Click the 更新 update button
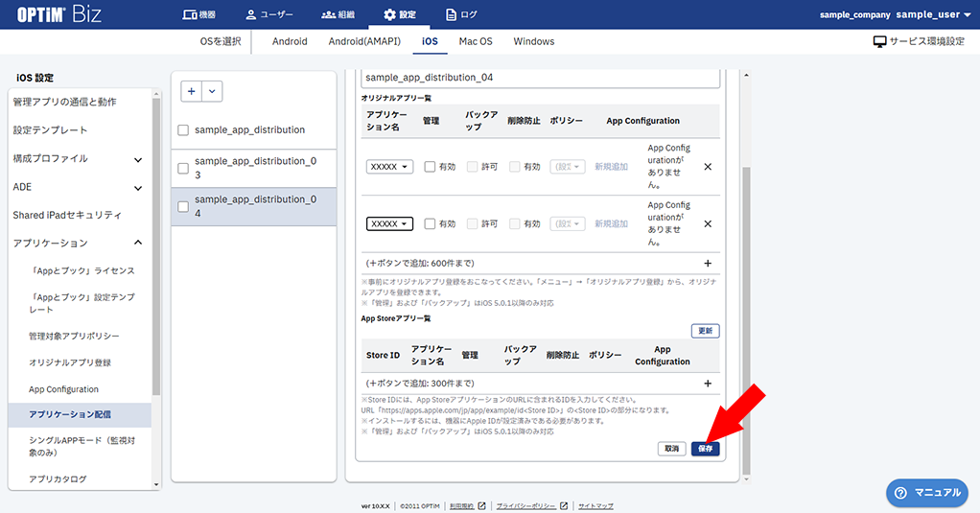This screenshot has height=513, width=980. click(x=705, y=331)
